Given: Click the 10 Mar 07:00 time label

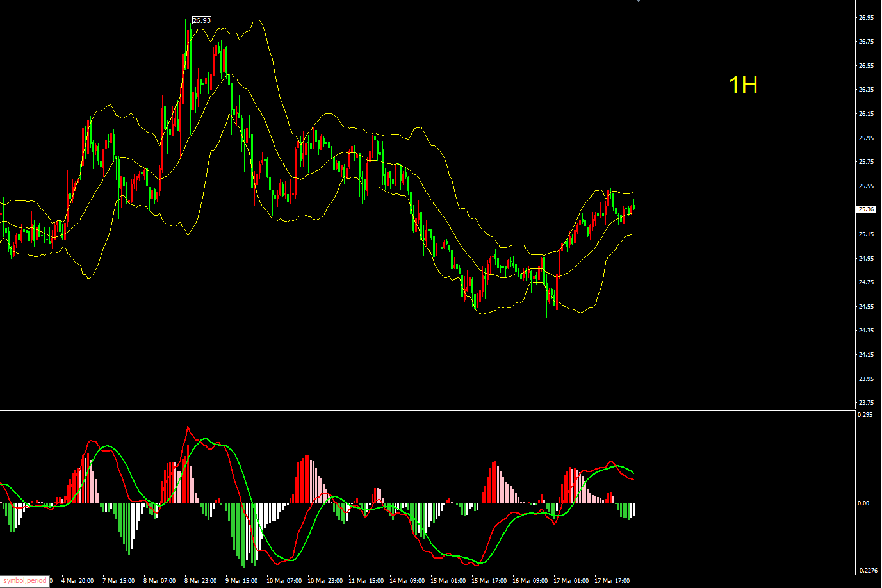Looking at the screenshot, I should pos(284,581).
